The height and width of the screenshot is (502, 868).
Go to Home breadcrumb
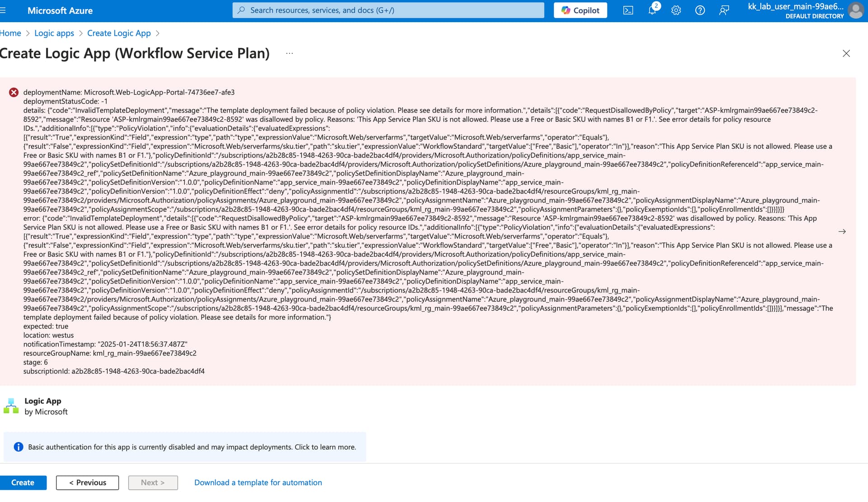tap(10, 33)
